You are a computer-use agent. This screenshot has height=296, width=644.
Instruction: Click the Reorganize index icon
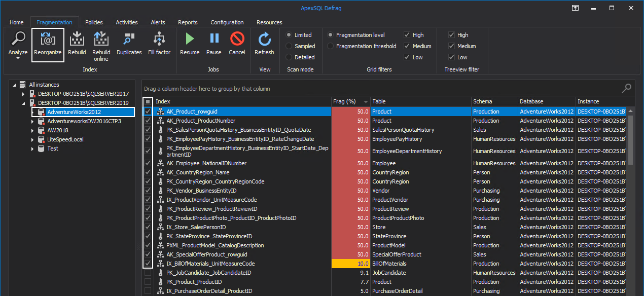[x=48, y=39]
